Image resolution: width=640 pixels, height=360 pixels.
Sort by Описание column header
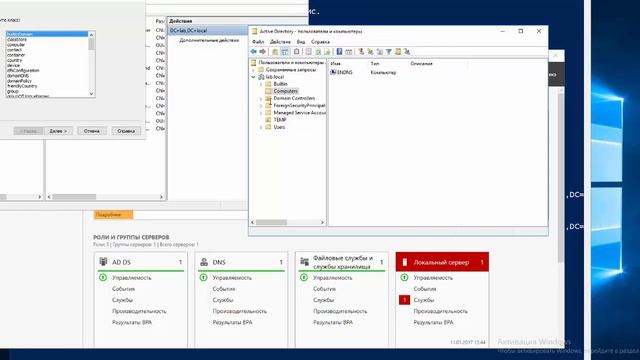pos(422,64)
